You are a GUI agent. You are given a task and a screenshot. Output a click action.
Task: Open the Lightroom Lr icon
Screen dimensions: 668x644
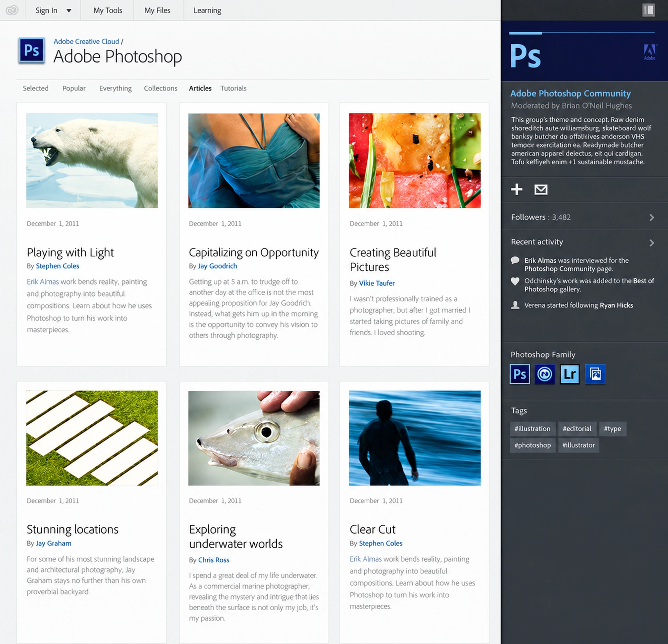click(x=570, y=374)
